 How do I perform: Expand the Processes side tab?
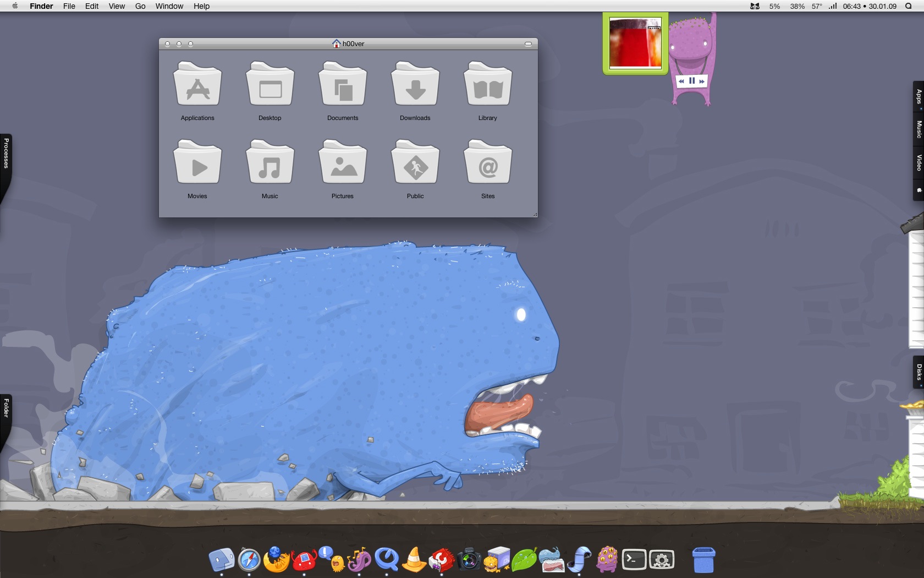point(5,153)
